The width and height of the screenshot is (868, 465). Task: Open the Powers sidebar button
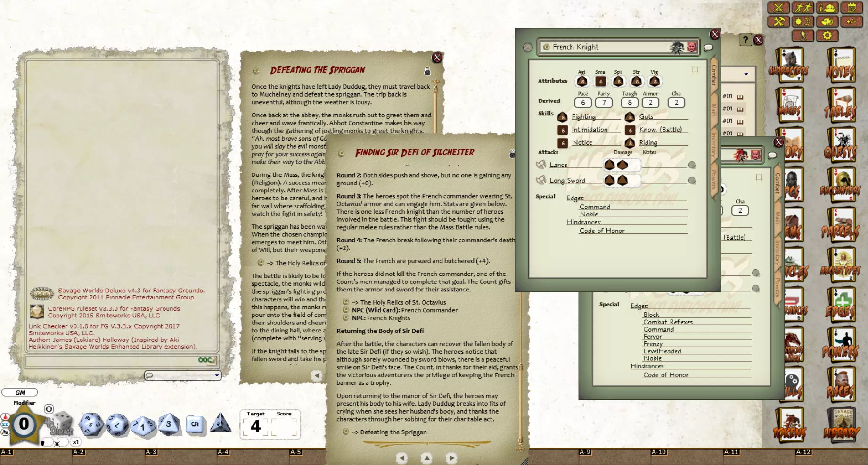841,345
